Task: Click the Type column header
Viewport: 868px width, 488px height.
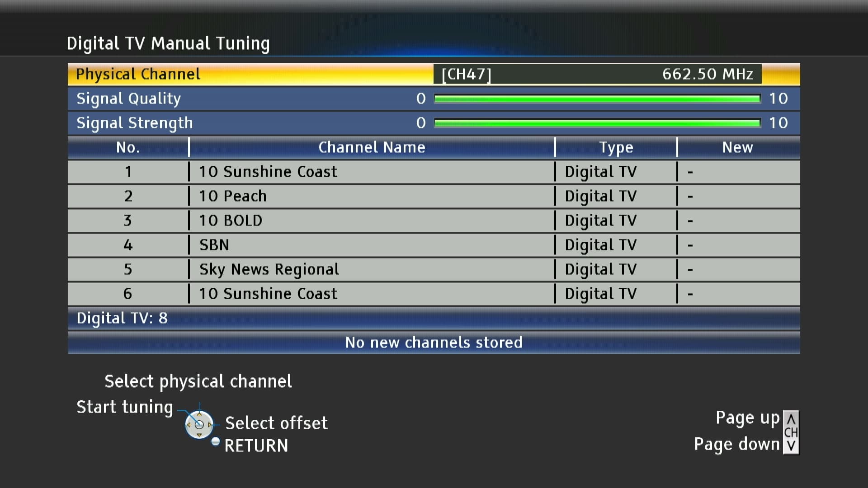Action: tap(616, 147)
